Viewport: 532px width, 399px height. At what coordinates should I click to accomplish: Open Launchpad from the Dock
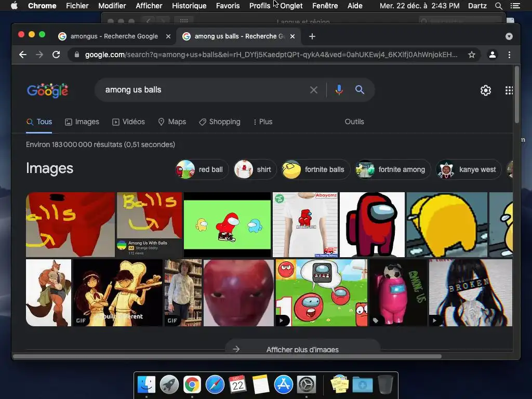(169, 384)
